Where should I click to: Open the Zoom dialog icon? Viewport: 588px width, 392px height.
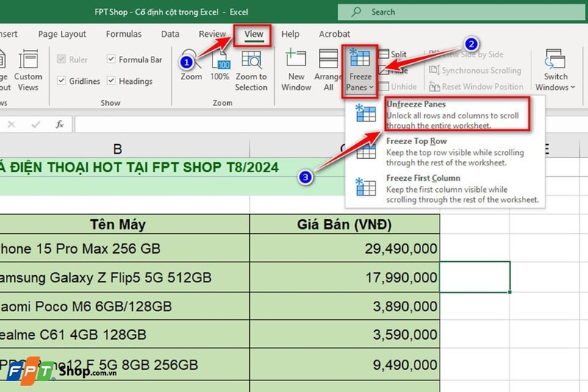[x=191, y=65]
